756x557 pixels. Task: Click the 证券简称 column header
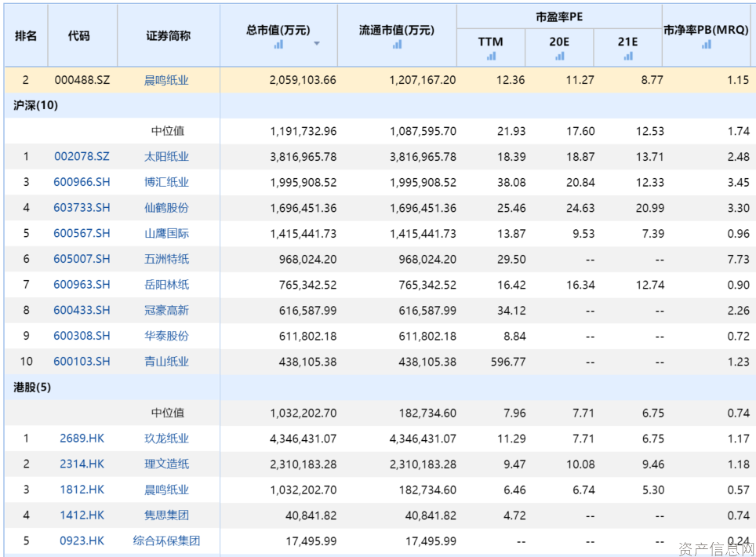169,35
